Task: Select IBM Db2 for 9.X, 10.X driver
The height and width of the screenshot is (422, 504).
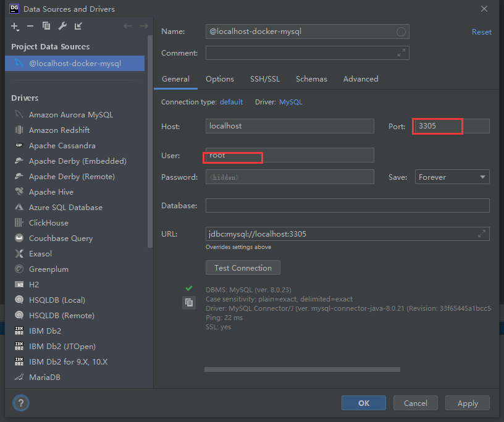Action: click(68, 361)
